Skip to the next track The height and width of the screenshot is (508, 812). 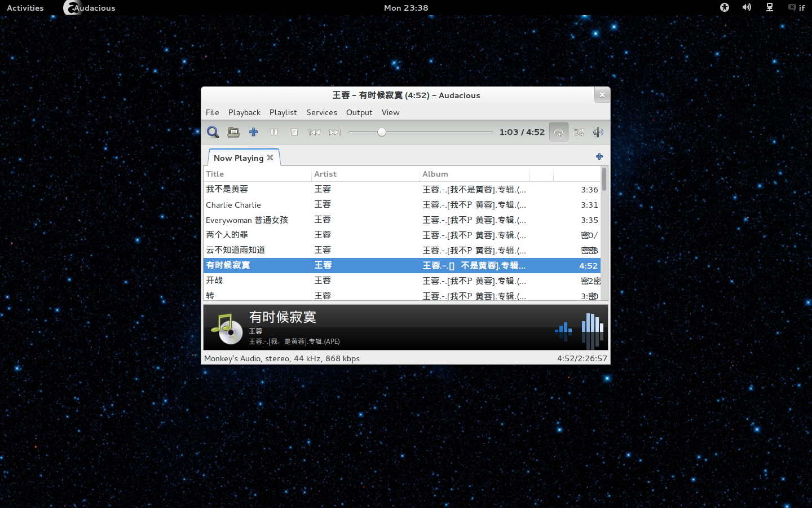point(335,132)
